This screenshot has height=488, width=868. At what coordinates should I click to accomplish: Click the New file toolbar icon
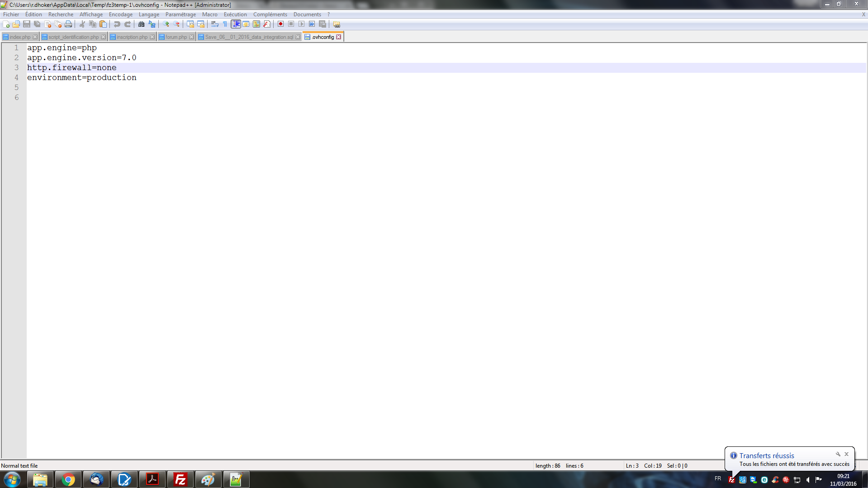pos(6,24)
